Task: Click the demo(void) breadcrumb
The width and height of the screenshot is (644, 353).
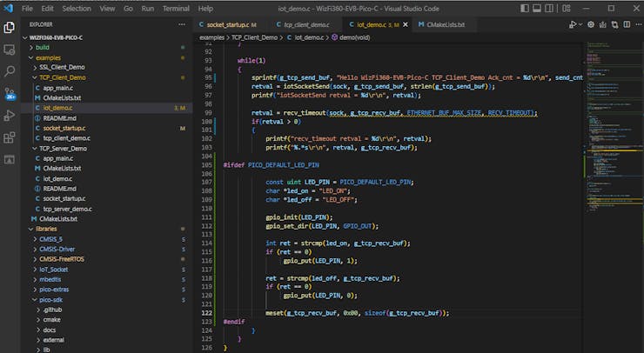Action: [x=355, y=38]
